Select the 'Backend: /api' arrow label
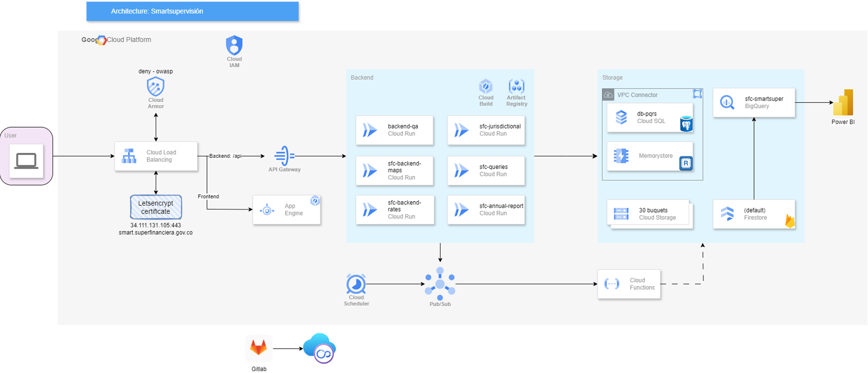This screenshot has height=373, width=868. click(x=225, y=156)
